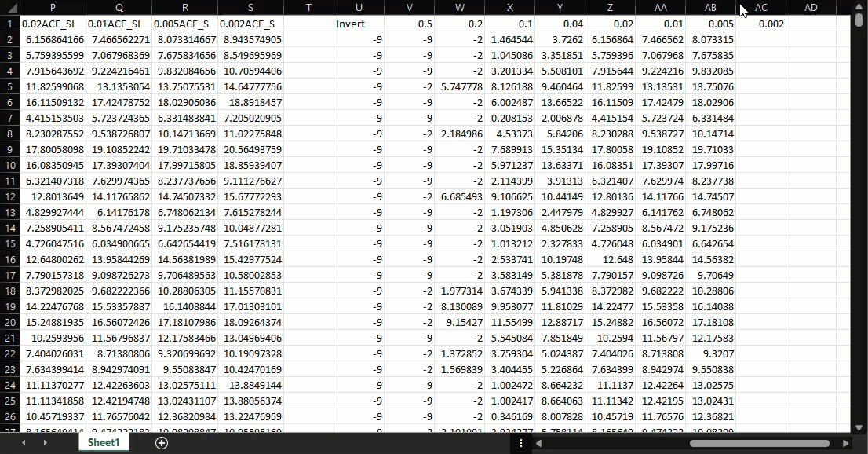Viewport: 868px width, 454px height.
Task: Select the row 1 header
Action: click(x=9, y=24)
